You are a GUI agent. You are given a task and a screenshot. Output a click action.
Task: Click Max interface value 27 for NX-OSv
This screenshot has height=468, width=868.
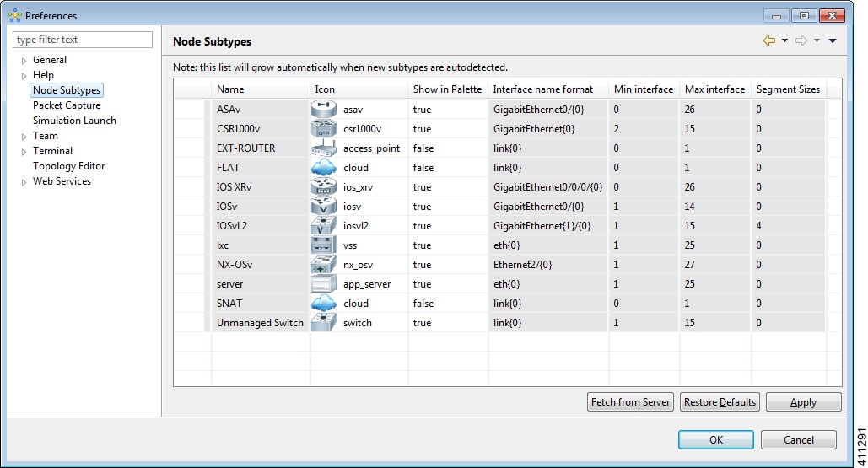coord(715,264)
